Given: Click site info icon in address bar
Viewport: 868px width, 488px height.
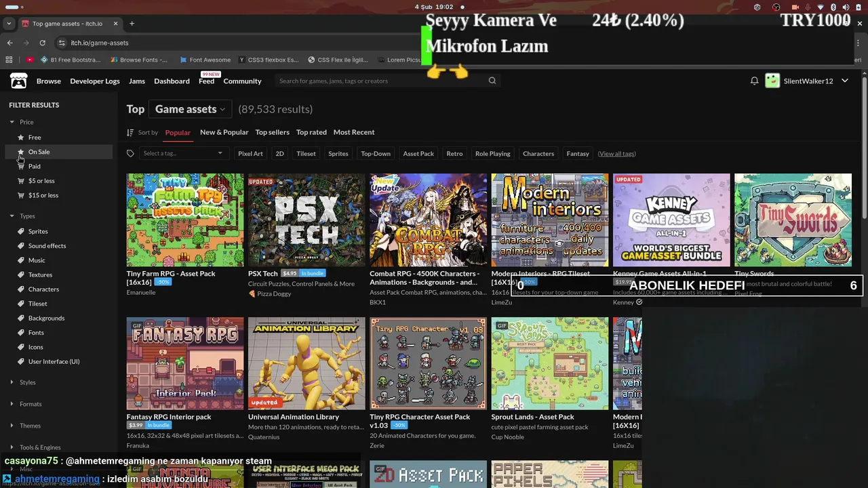Looking at the screenshot, I should [62, 43].
